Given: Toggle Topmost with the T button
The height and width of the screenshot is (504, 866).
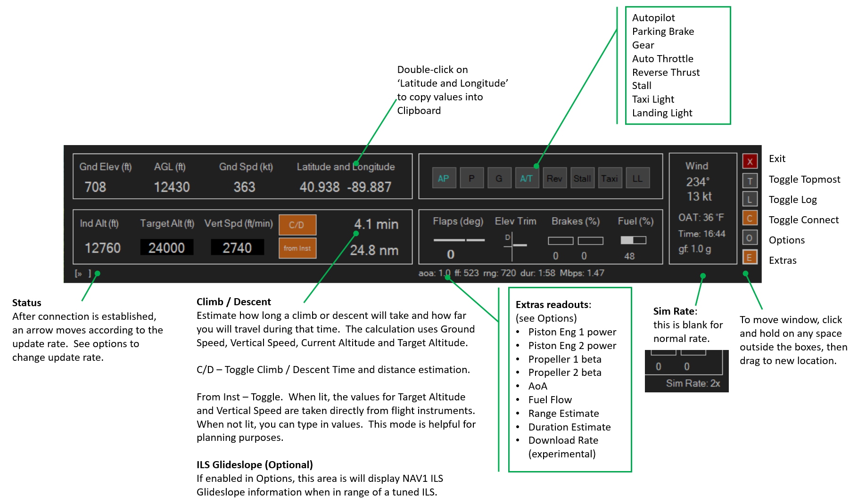Looking at the screenshot, I should pos(750,181).
